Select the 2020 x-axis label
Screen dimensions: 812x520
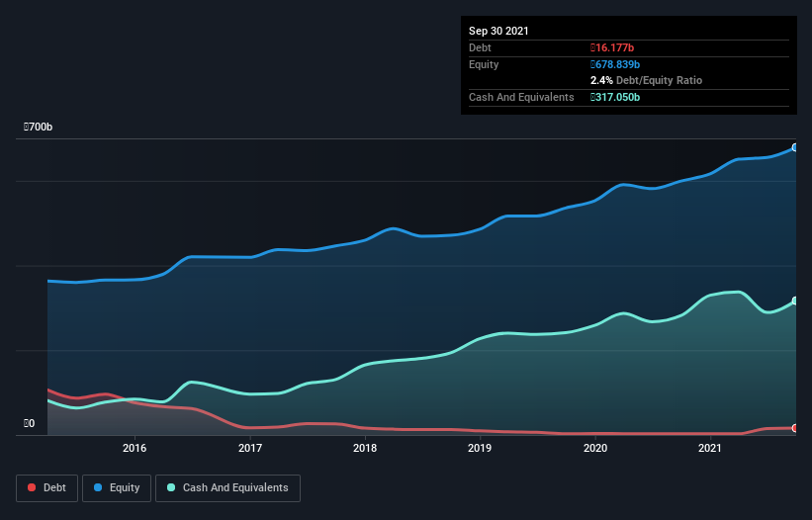(x=595, y=448)
